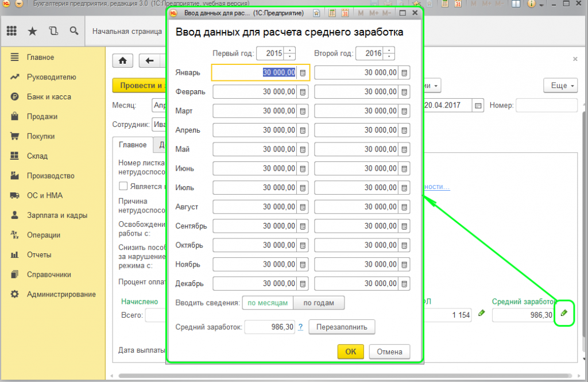Open «Зарплата и кадры» section in sidebar
Image resolution: width=588 pixels, height=382 pixels.
pyautogui.click(x=57, y=215)
